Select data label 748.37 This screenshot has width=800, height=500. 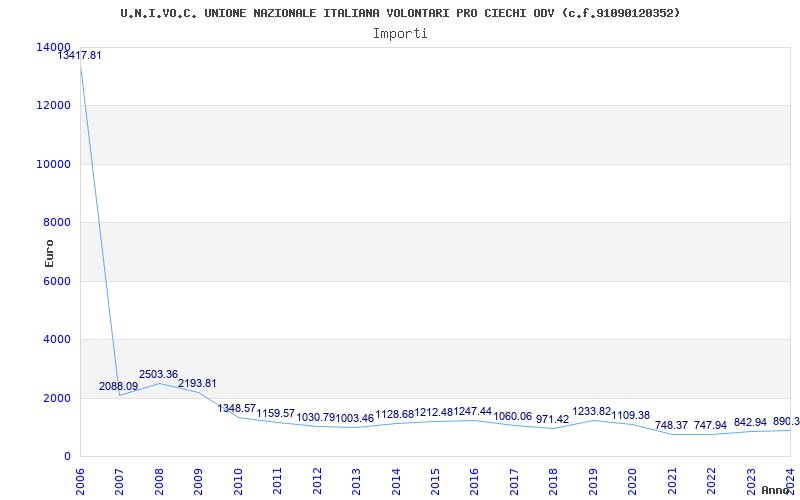click(x=671, y=426)
